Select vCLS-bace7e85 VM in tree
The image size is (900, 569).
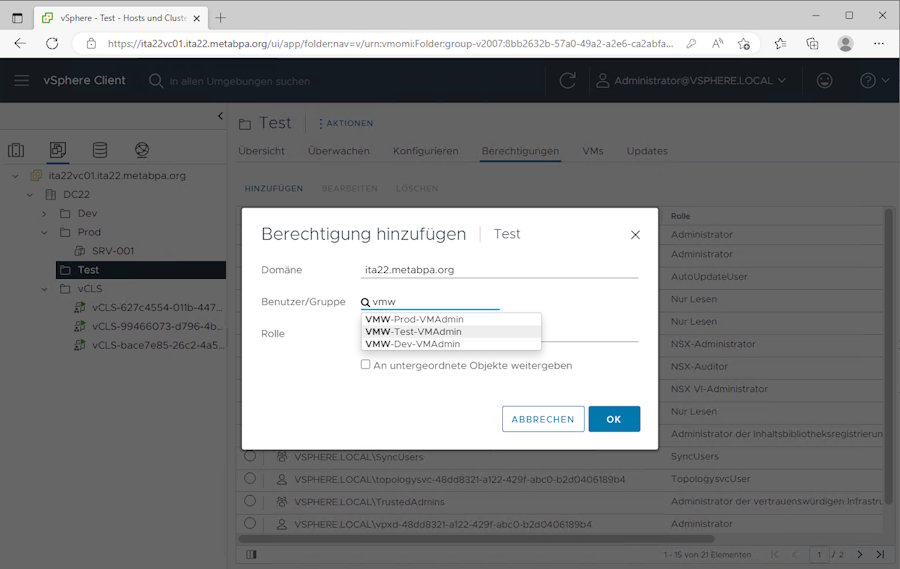156,345
